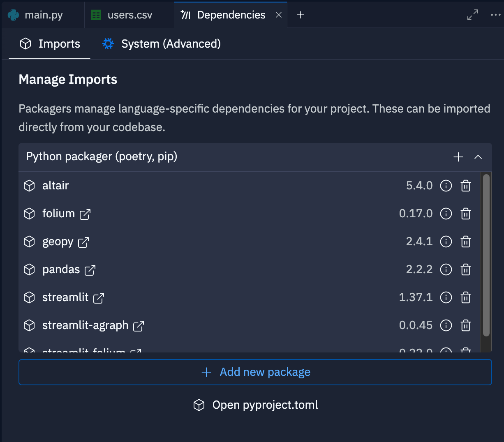Delete the altair package
Screen dimensions: 504x442
point(466,186)
